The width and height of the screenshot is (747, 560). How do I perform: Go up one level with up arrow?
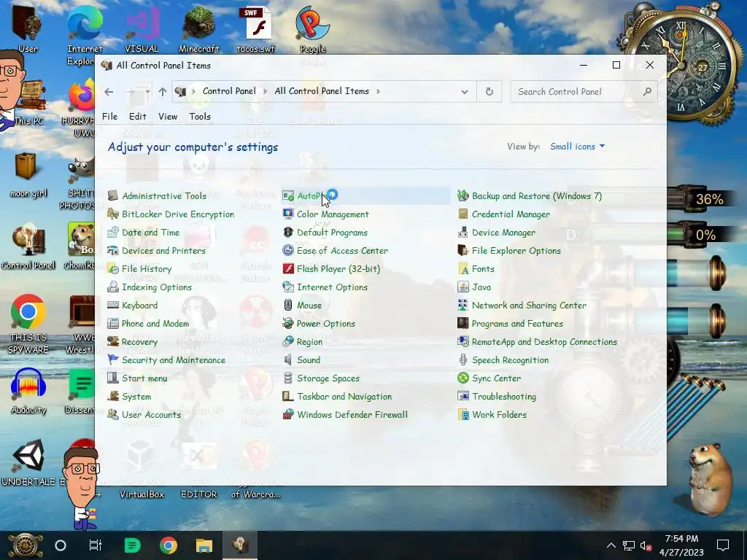(163, 92)
